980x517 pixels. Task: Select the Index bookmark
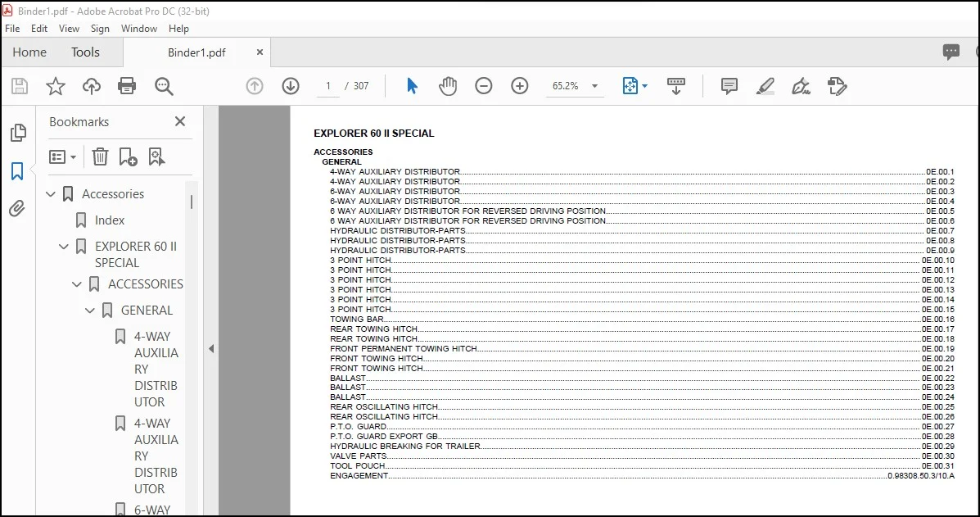coord(110,220)
